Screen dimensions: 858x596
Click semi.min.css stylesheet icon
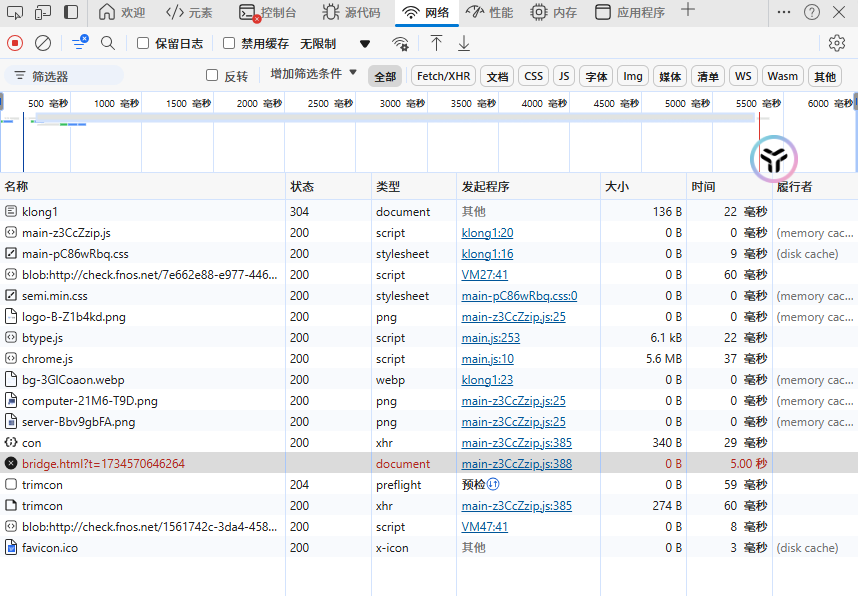(x=10, y=296)
